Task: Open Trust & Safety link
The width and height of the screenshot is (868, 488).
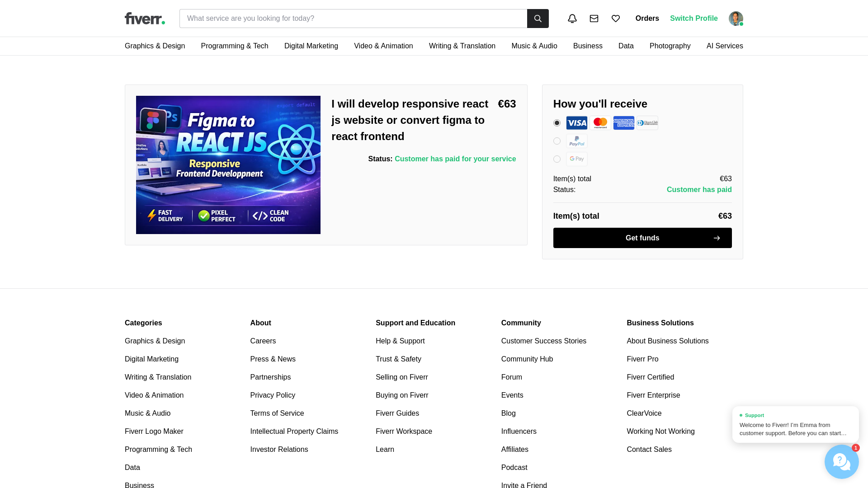Action: 398,359
